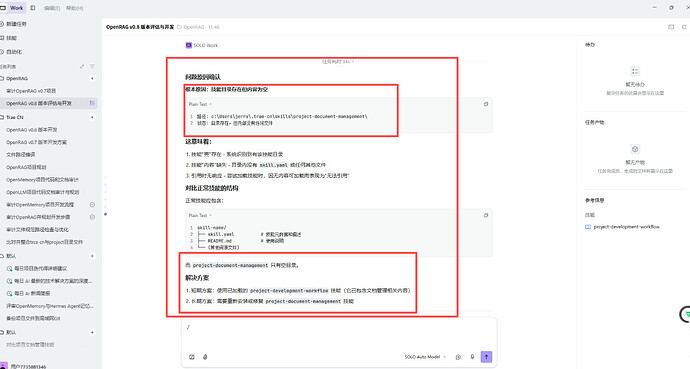This screenshot has height=369, width=690.
Task: Add a task to the OpenRAG project with plus
Action: point(92,78)
